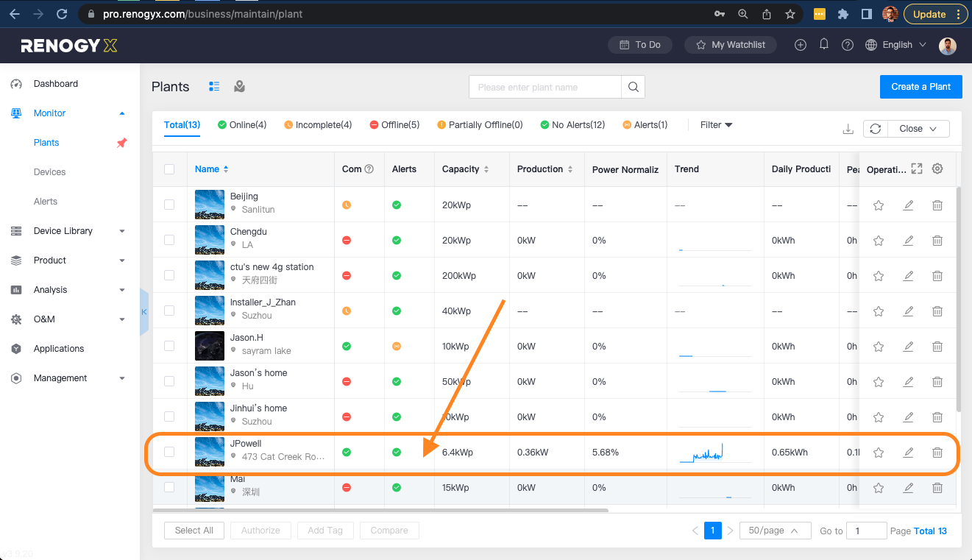Delete the ctu's new 4g station plant

937,276
